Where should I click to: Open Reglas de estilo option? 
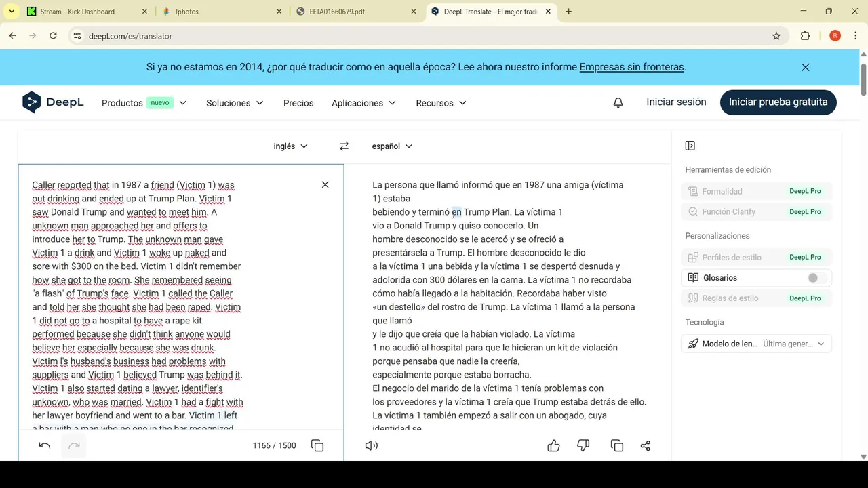coord(756,298)
